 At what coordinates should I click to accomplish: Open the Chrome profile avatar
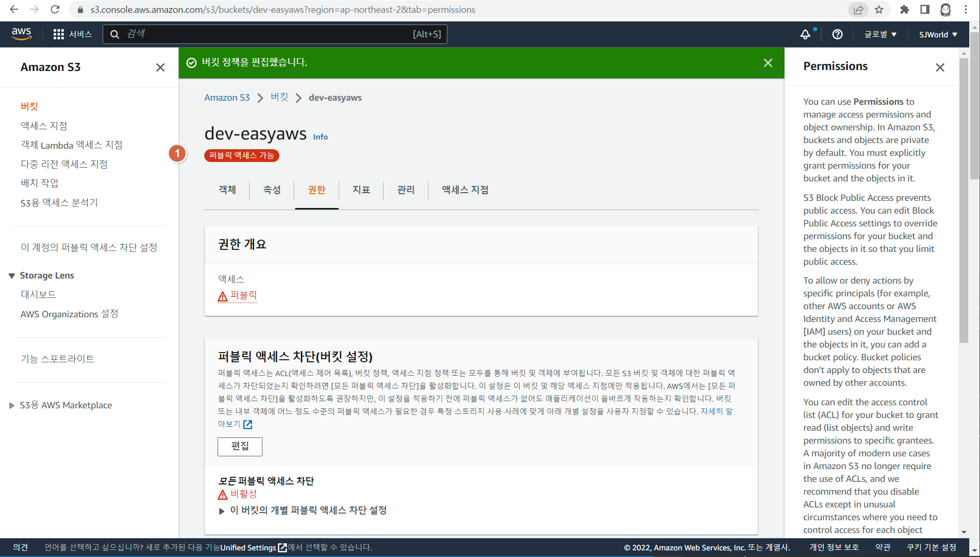(x=946, y=10)
